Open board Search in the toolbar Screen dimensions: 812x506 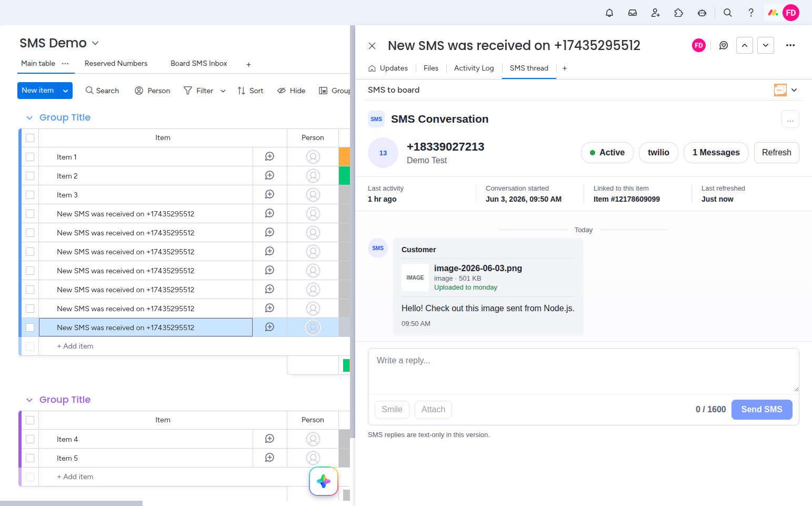[102, 91]
